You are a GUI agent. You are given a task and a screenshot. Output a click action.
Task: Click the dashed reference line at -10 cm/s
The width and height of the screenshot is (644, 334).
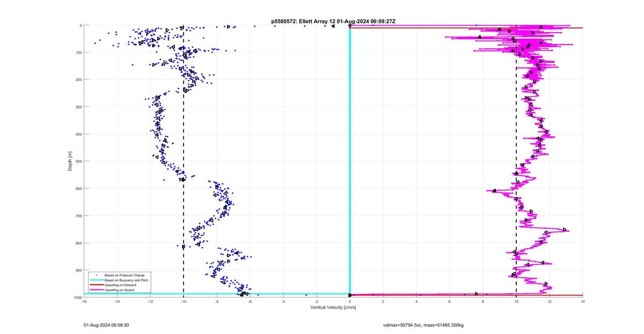pos(184,161)
